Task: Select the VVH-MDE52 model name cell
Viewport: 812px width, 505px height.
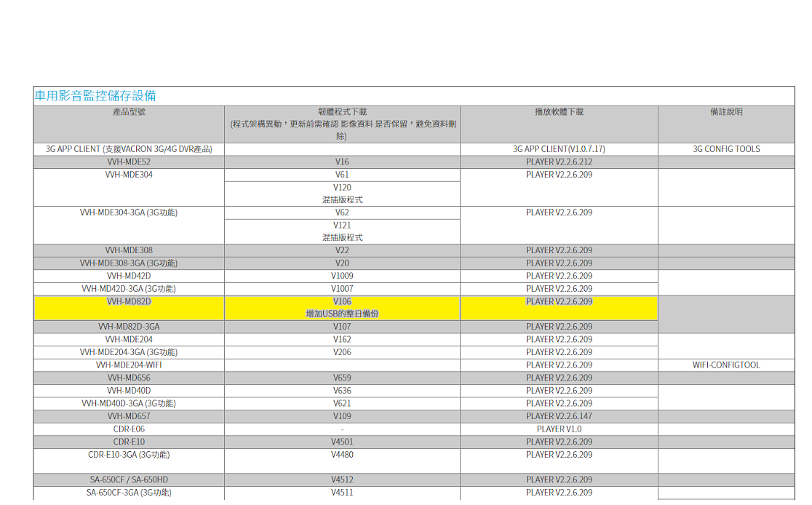Action: [x=129, y=162]
